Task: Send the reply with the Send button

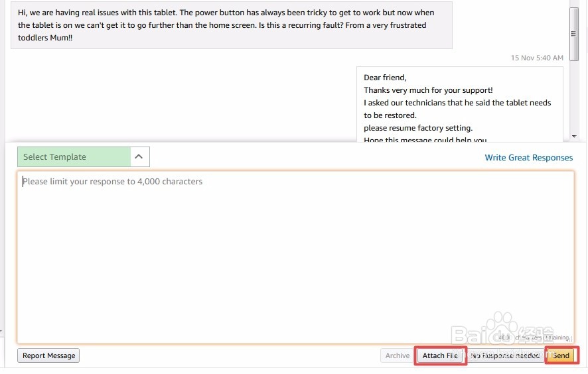Action: click(x=561, y=356)
